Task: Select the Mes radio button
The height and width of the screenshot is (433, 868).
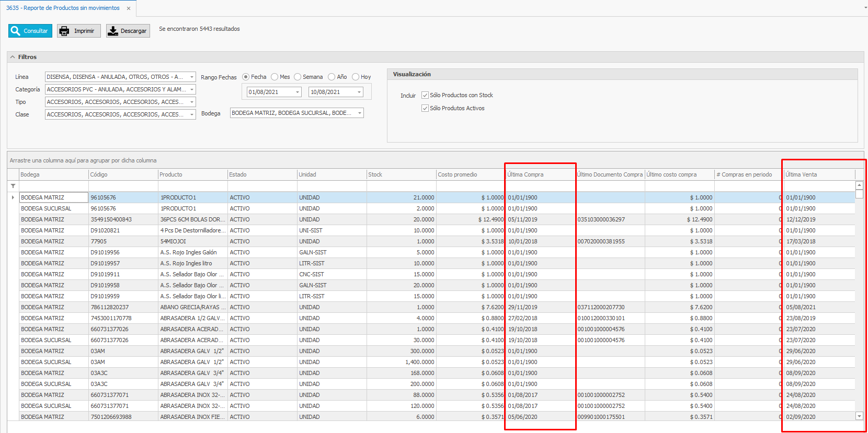Action: pyautogui.click(x=275, y=77)
